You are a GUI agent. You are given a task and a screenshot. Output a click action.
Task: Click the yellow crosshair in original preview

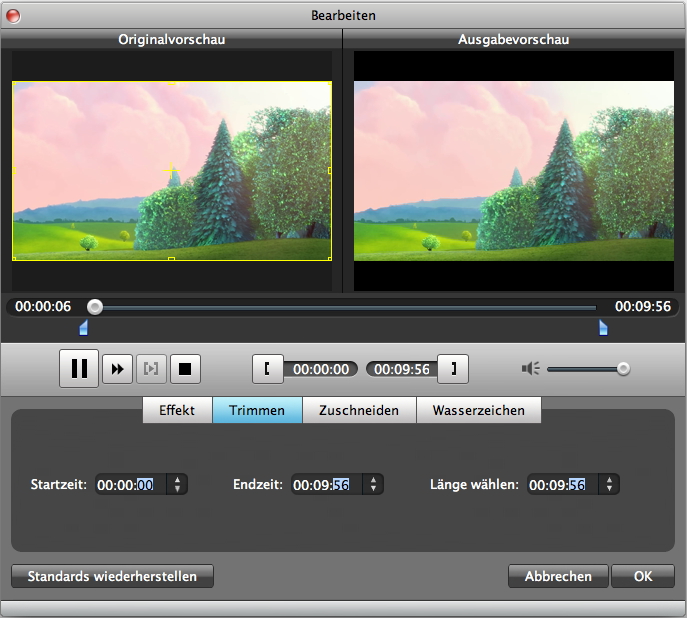pos(171,170)
